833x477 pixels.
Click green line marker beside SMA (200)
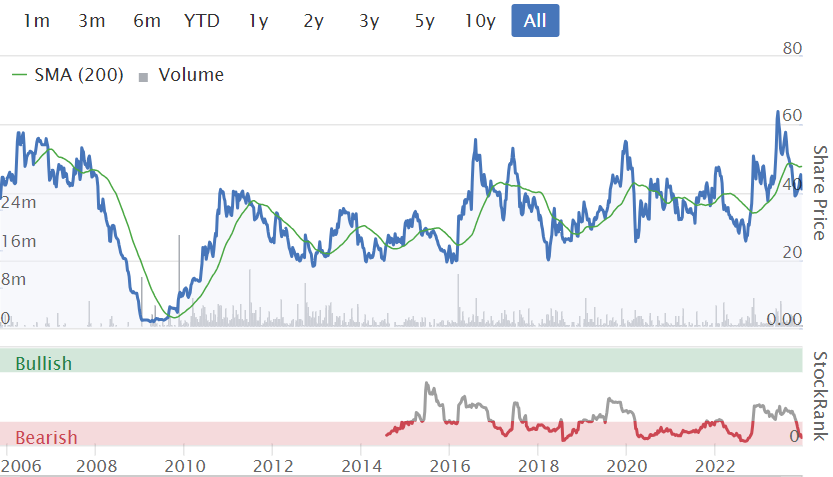pos(20,76)
